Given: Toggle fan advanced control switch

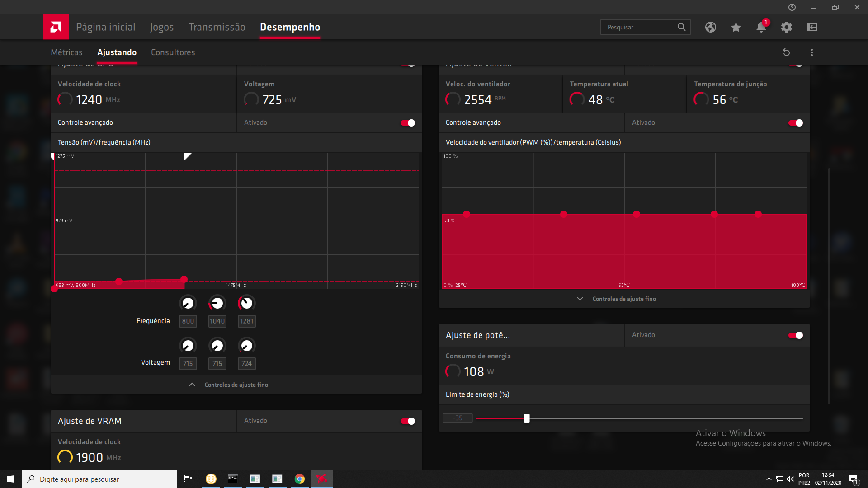Looking at the screenshot, I should [x=796, y=123].
